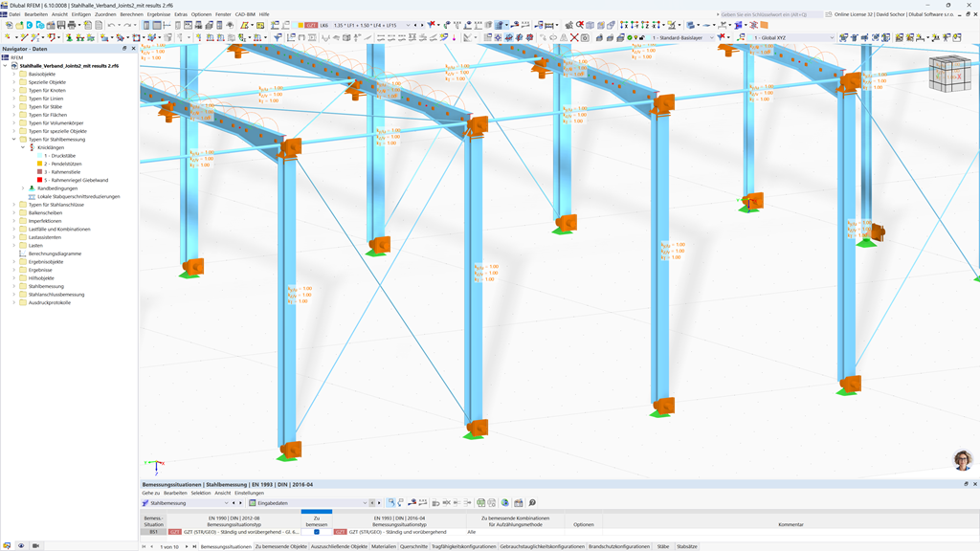Collapse the Knicklängen node
Image resolution: width=980 pixels, height=551 pixels.
click(x=23, y=147)
